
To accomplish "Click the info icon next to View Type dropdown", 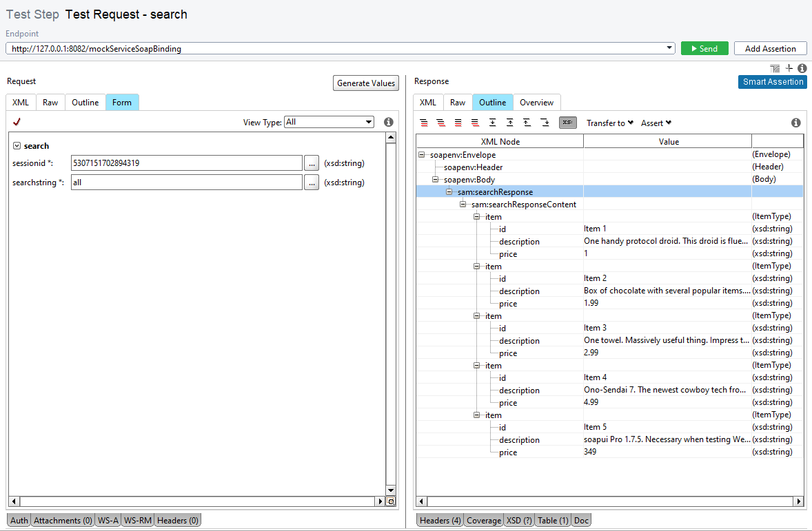I will tap(389, 121).
